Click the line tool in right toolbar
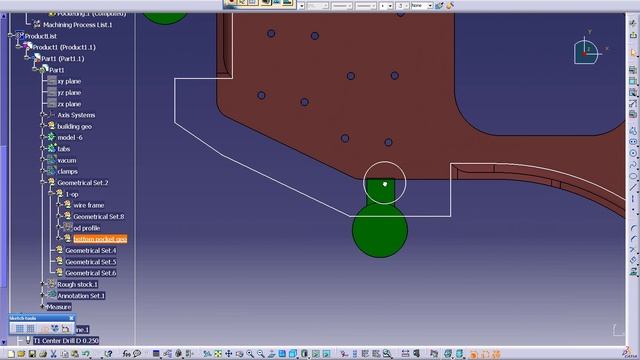This screenshot has height=360, width=640. tap(633, 187)
